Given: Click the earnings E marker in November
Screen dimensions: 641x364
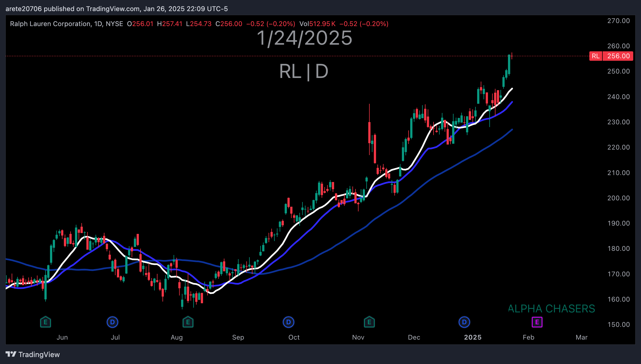Looking at the screenshot, I should [369, 322].
